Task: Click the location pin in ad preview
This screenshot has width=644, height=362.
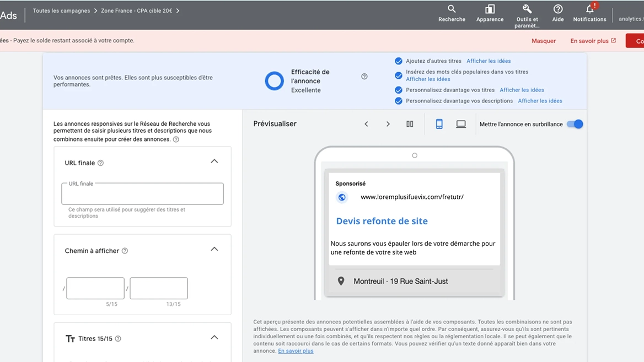Action: coord(341,281)
